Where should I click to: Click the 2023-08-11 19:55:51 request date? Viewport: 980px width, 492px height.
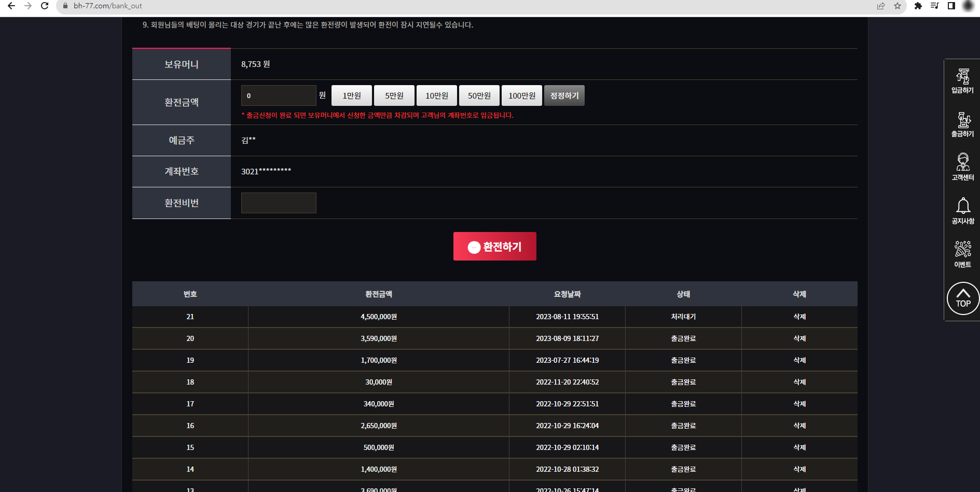568,317
